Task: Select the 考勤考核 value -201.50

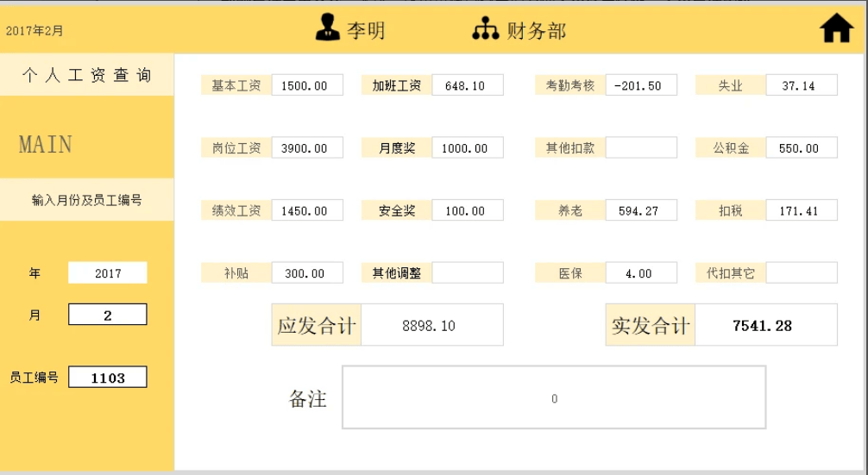Action: [642, 85]
